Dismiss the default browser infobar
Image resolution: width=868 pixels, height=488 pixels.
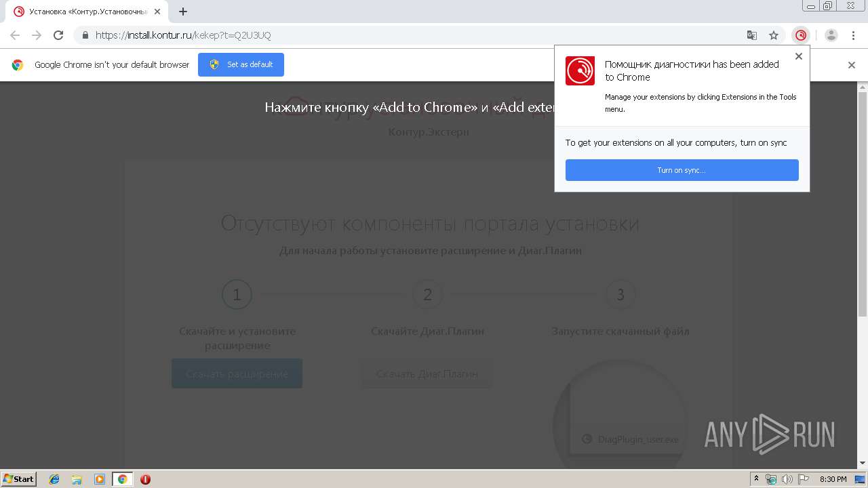[x=852, y=65]
